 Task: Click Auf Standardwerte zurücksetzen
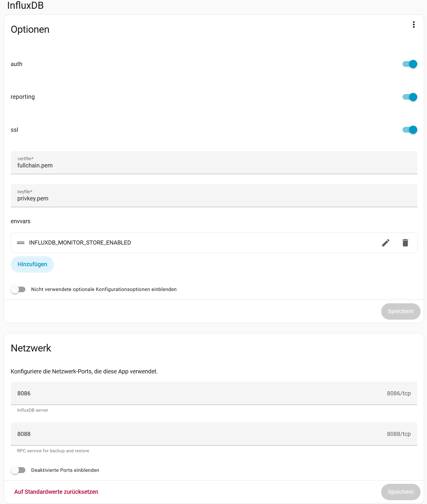[56, 492]
